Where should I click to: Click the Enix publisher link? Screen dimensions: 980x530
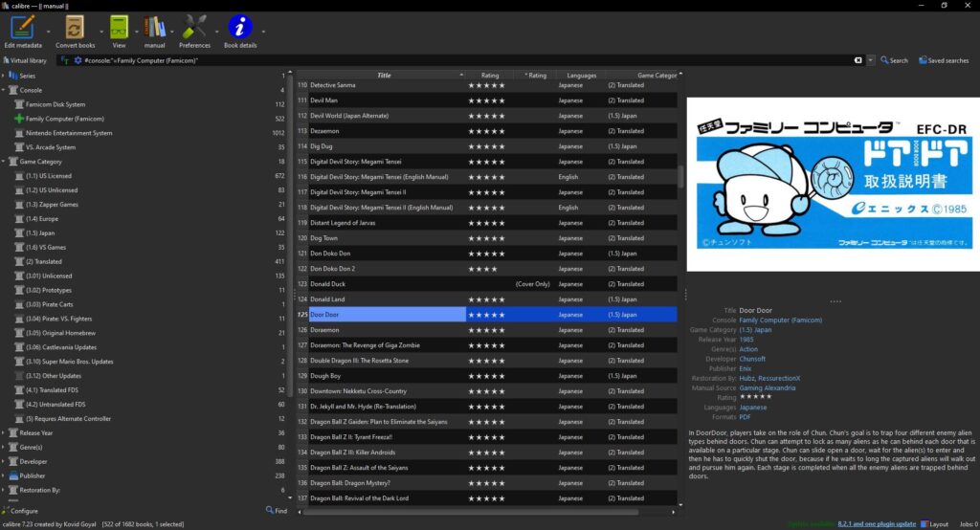tap(745, 368)
